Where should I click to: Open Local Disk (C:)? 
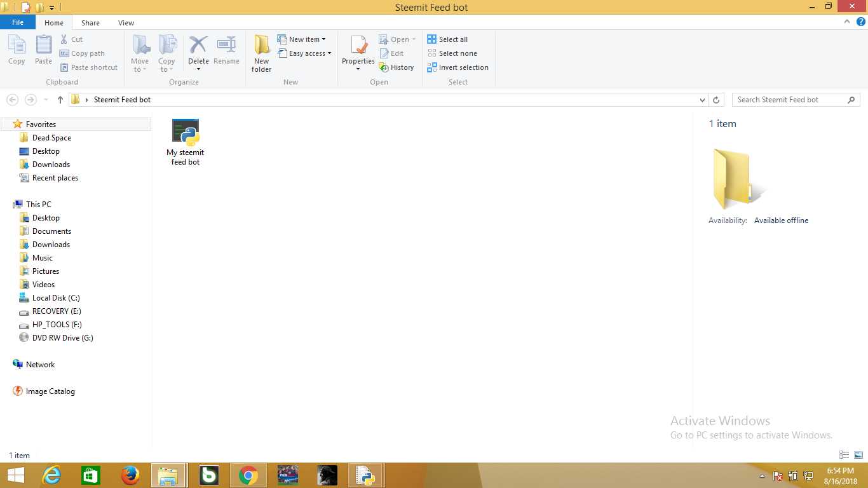point(56,298)
